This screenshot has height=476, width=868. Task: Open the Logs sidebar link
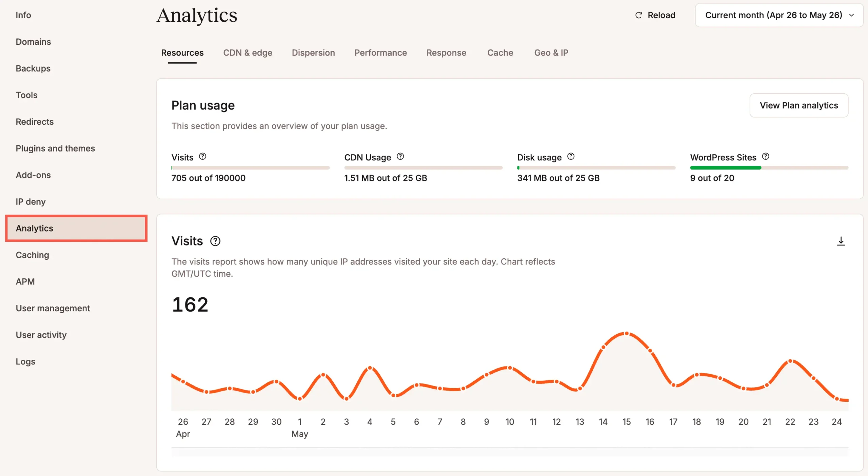[x=25, y=361]
